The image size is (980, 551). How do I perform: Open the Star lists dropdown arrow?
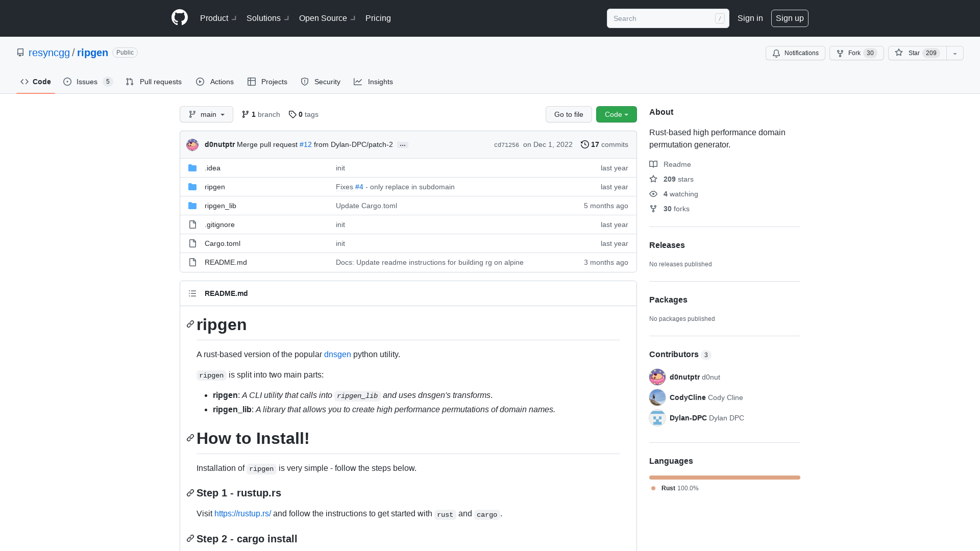[x=955, y=53]
